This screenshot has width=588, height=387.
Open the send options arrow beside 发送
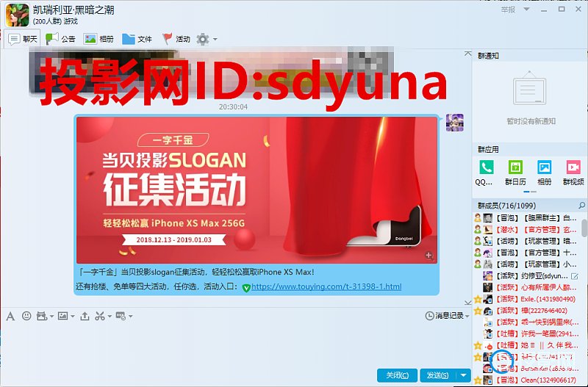[464, 375]
